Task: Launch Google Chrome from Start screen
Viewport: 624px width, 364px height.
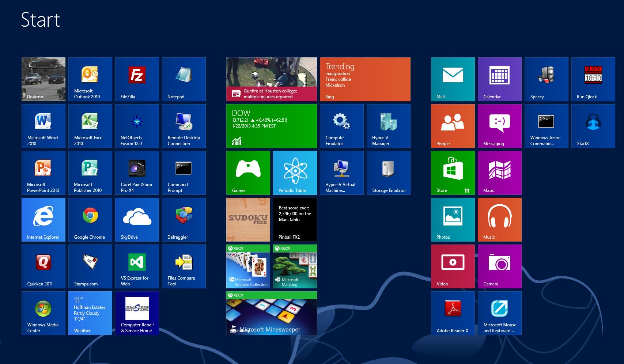Action: click(90, 219)
